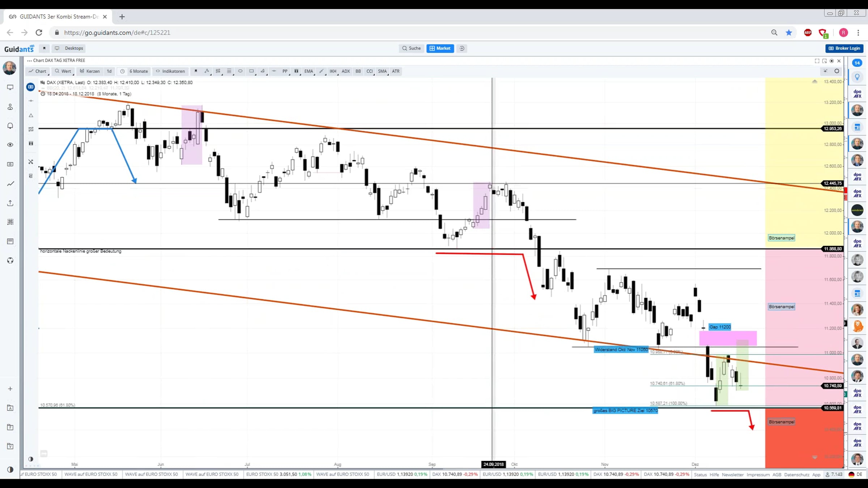Open the horizontal lines drawing tool

(x=229, y=71)
